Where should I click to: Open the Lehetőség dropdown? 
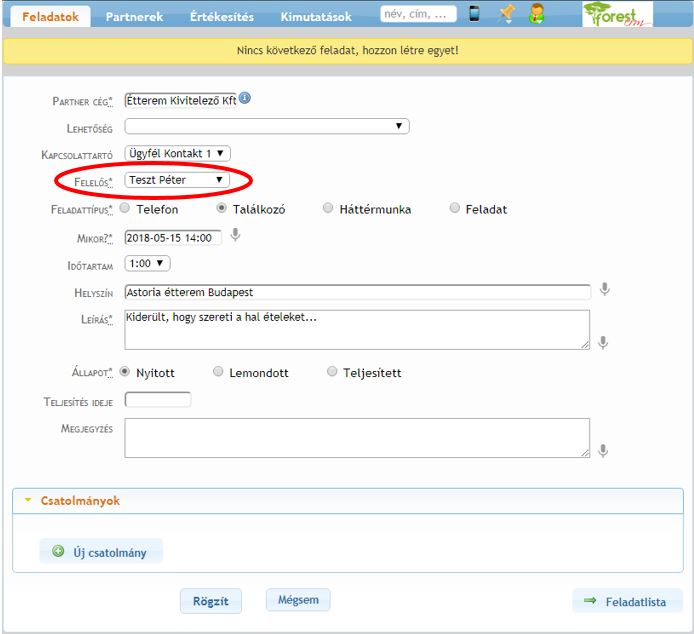(267, 126)
